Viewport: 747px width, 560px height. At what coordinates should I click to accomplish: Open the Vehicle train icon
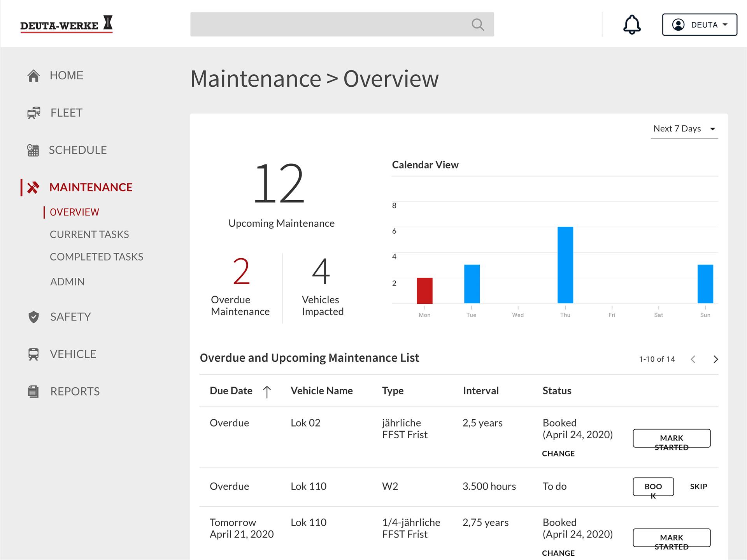[33, 354]
